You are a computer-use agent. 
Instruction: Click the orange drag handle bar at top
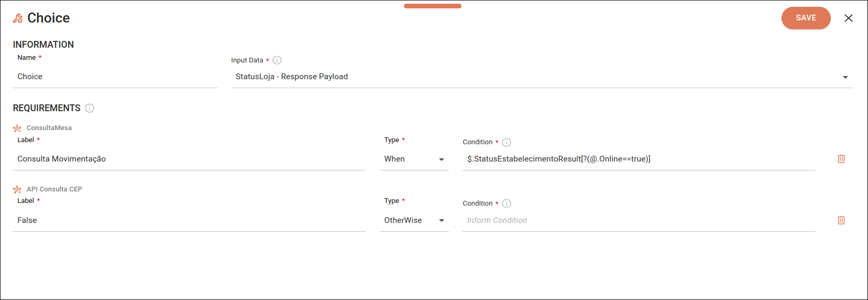[433, 6]
